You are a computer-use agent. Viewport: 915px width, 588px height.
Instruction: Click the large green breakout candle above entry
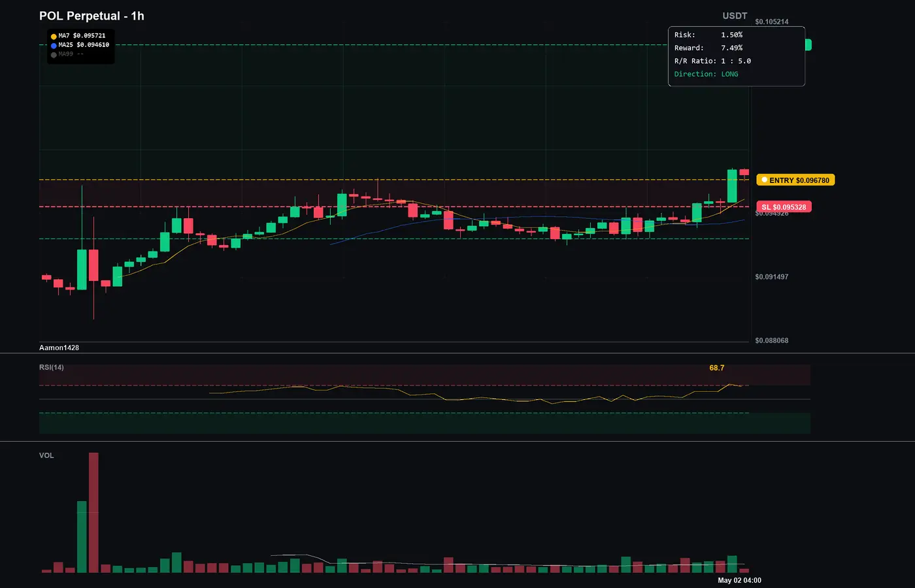(732, 186)
